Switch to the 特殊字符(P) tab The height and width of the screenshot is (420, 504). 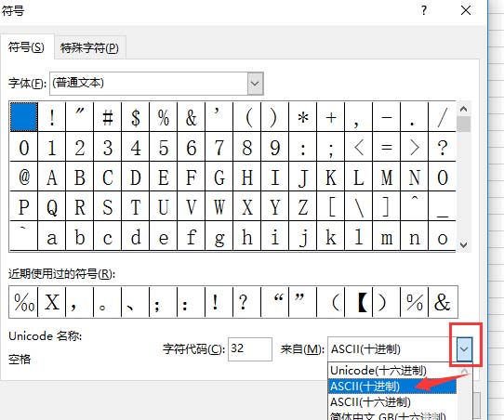[89, 47]
